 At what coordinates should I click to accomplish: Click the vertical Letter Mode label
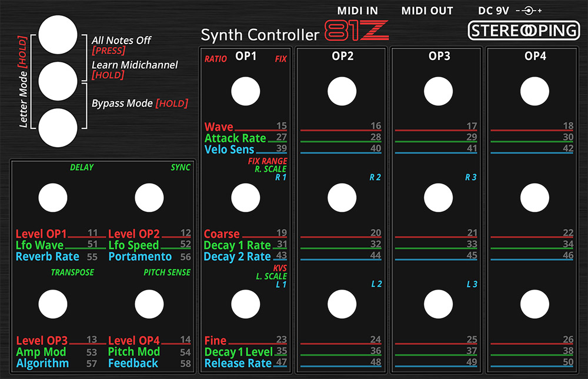point(24,99)
